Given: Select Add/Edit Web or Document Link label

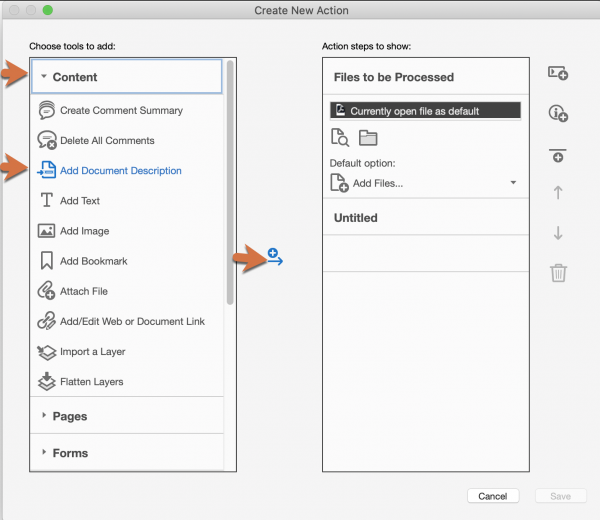Looking at the screenshot, I should pos(132,321).
